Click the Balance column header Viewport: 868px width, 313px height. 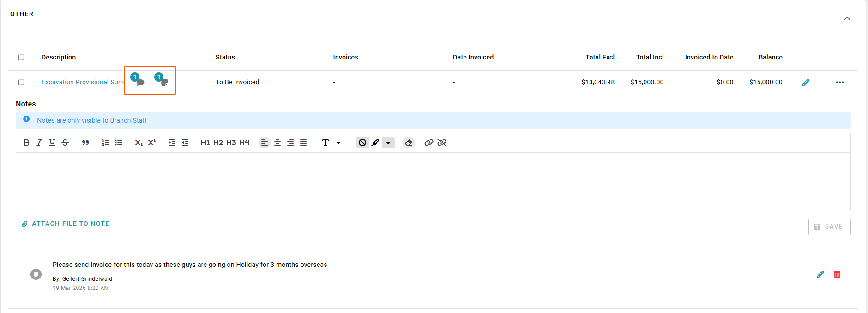coord(771,57)
